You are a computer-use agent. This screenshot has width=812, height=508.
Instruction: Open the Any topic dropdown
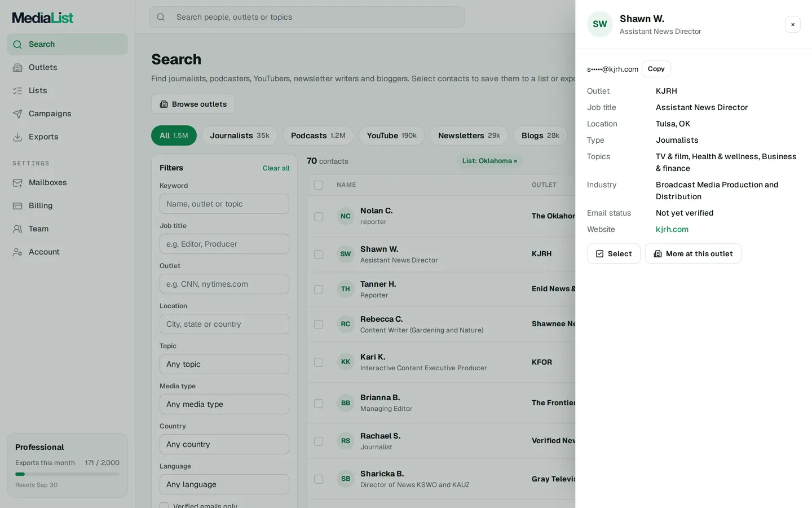click(224, 364)
